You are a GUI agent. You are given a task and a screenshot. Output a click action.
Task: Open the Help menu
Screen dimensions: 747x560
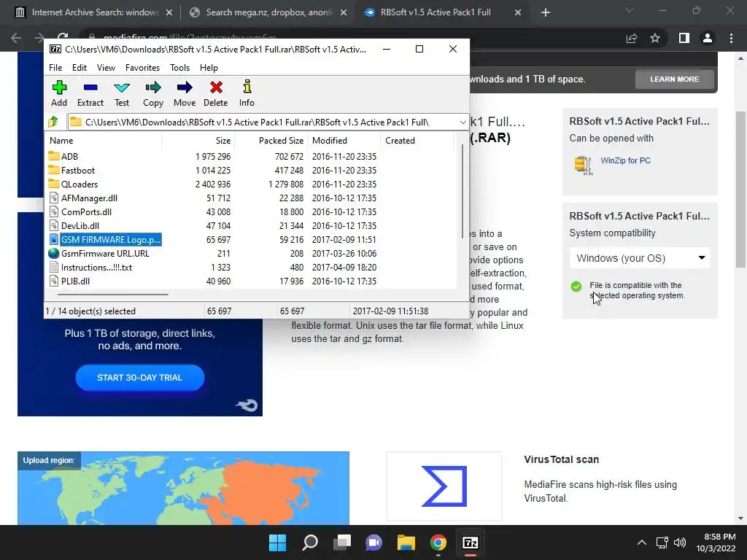(x=209, y=68)
